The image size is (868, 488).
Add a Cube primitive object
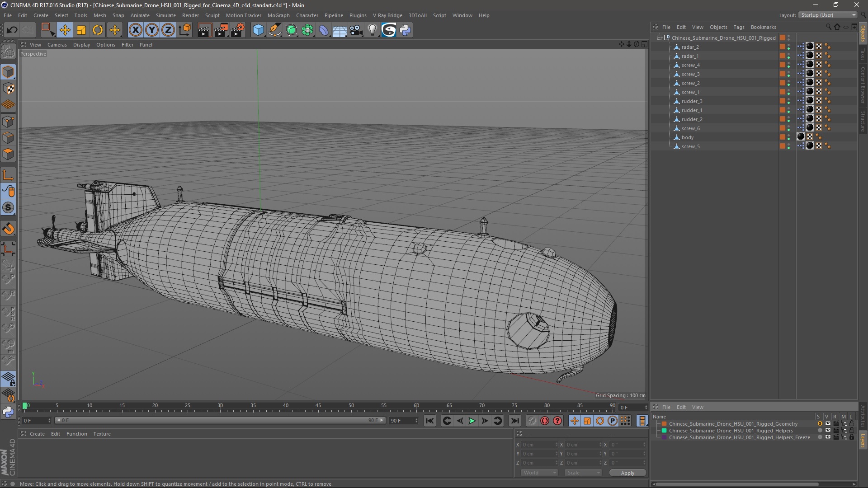258,30
